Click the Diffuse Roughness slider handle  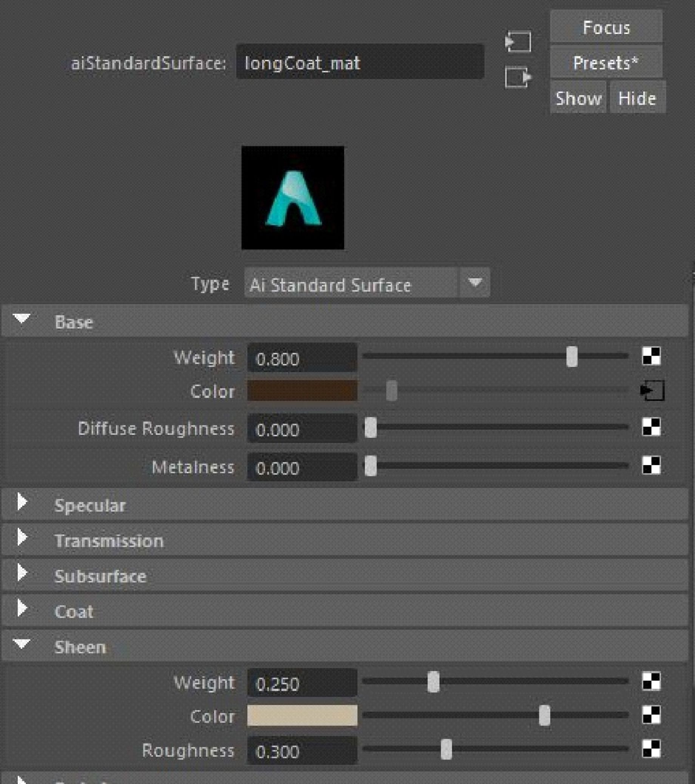pyautogui.click(x=370, y=427)
